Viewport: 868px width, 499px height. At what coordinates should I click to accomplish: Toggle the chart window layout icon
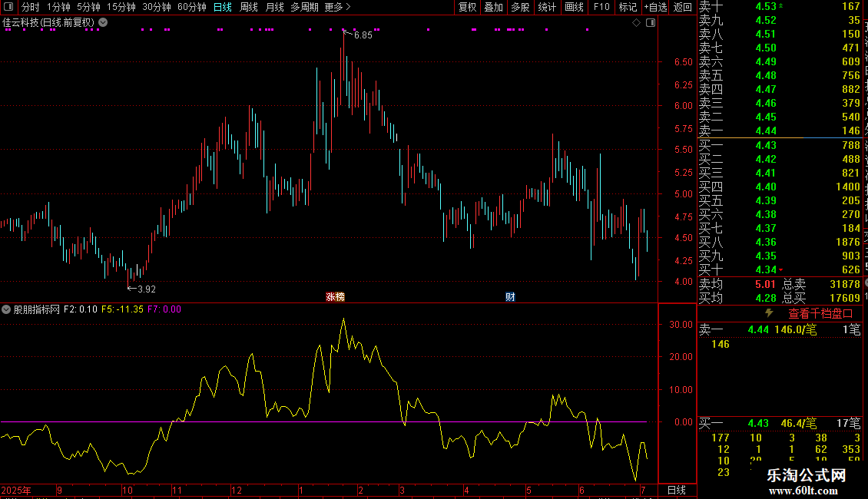[x=651, y=23]
